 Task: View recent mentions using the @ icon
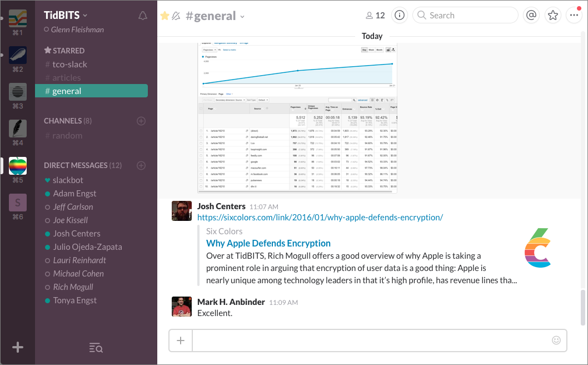(x=531, y=15)
